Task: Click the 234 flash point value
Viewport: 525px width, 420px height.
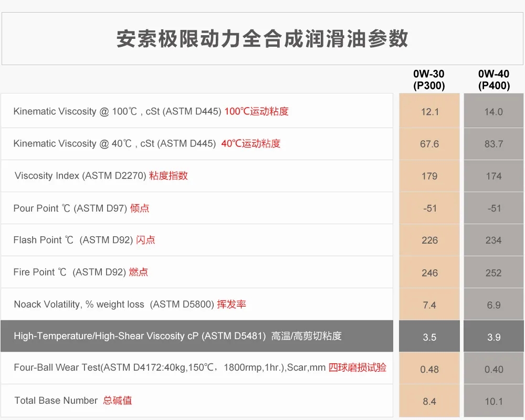Action: click(493, 240)
